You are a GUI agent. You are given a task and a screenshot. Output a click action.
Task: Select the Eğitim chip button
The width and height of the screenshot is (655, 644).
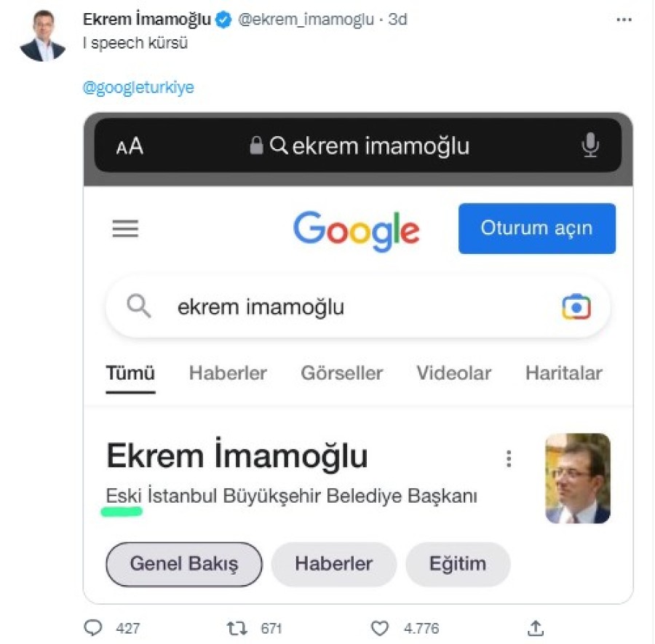[458, 564]
